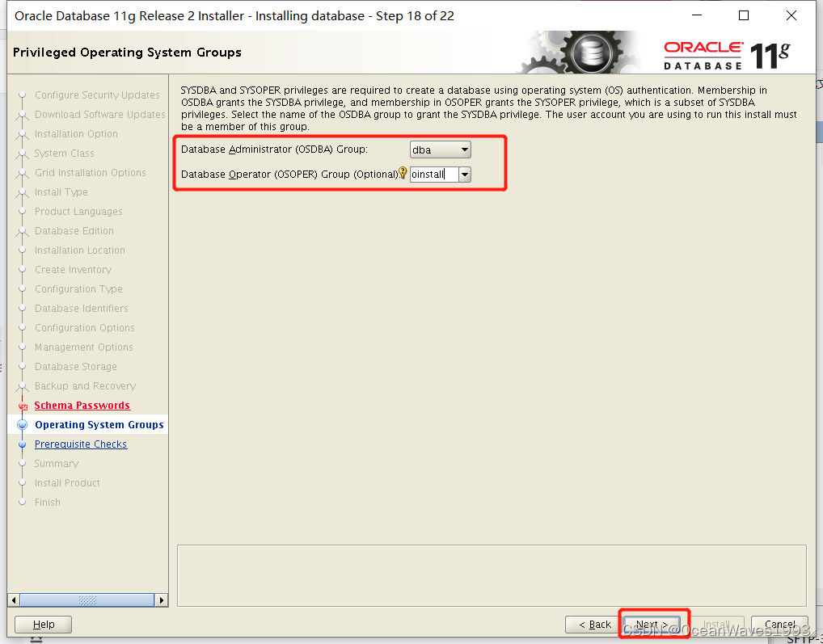Open the Help button
The height and width of the screenshot is (644, 823).
click(x=43, y=624)
